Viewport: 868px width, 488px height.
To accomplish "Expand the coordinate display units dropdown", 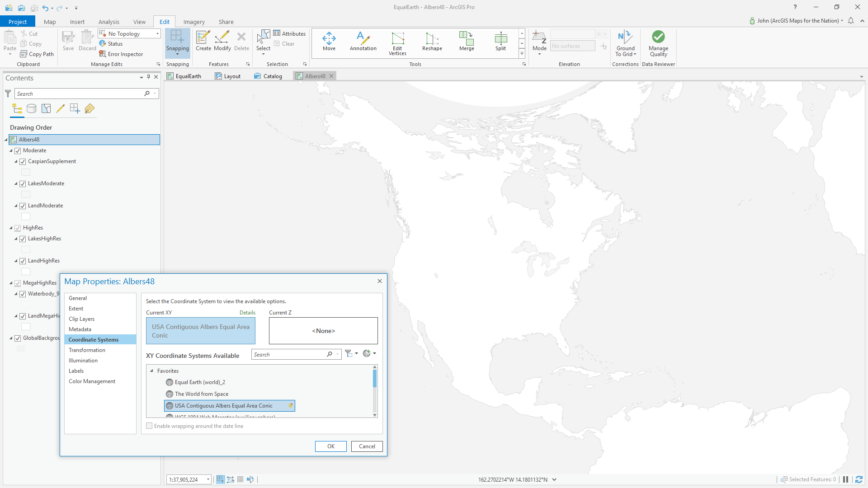I will [x=554, y=479].
